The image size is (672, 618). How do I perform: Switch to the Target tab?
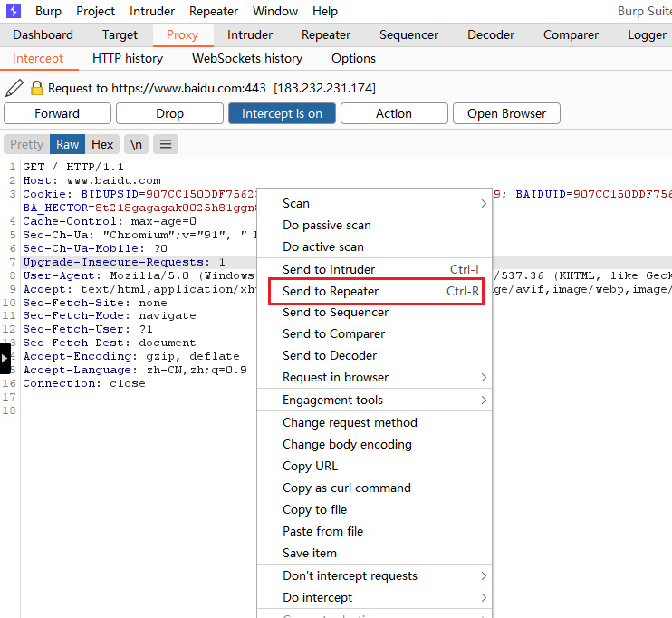point(120,34)
